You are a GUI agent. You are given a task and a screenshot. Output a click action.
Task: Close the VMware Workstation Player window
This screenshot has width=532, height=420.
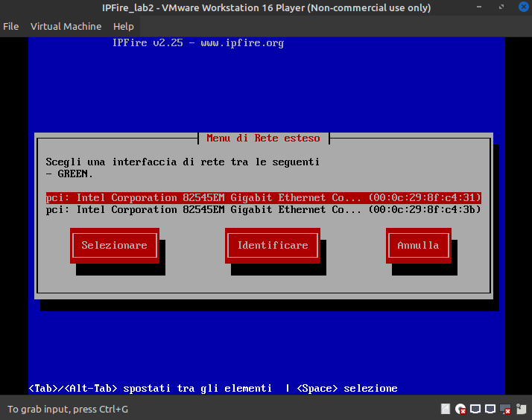[x=524, y=7]
